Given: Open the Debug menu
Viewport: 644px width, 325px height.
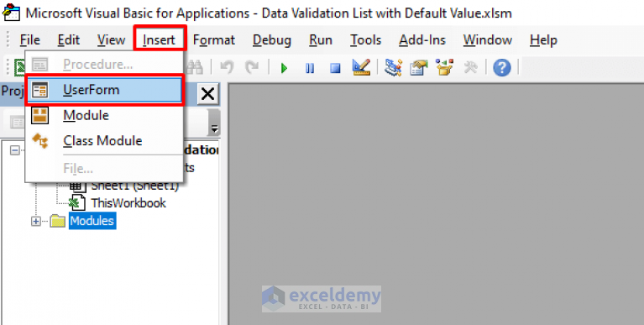Looking at the screenshot, I should (272, 39).
